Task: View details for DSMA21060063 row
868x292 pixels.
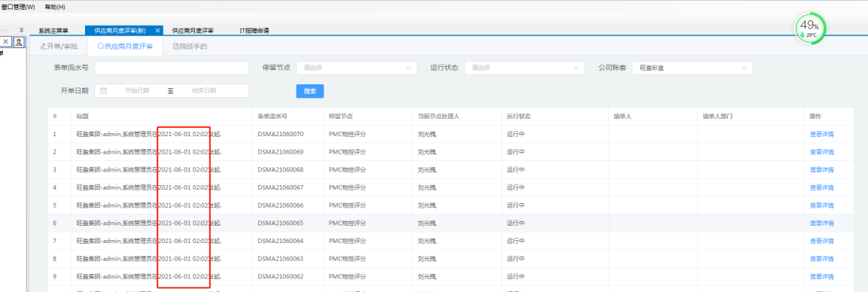Action: click(821, 258)
